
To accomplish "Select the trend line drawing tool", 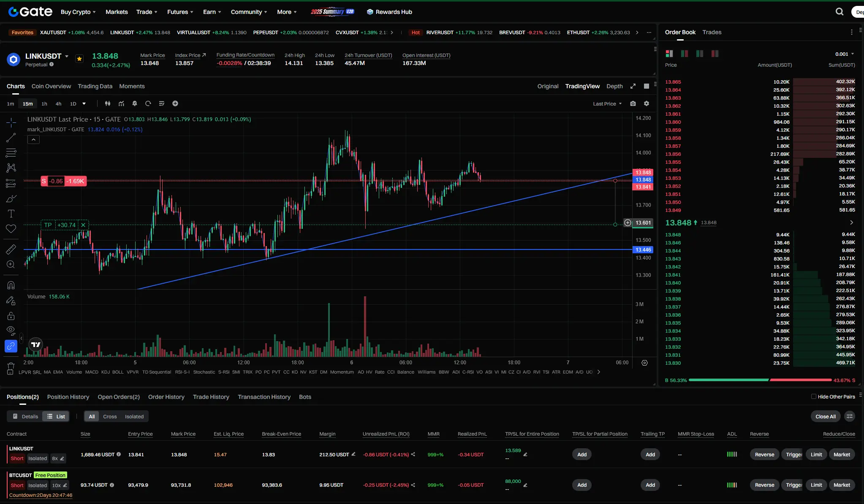I will point(11,138).
